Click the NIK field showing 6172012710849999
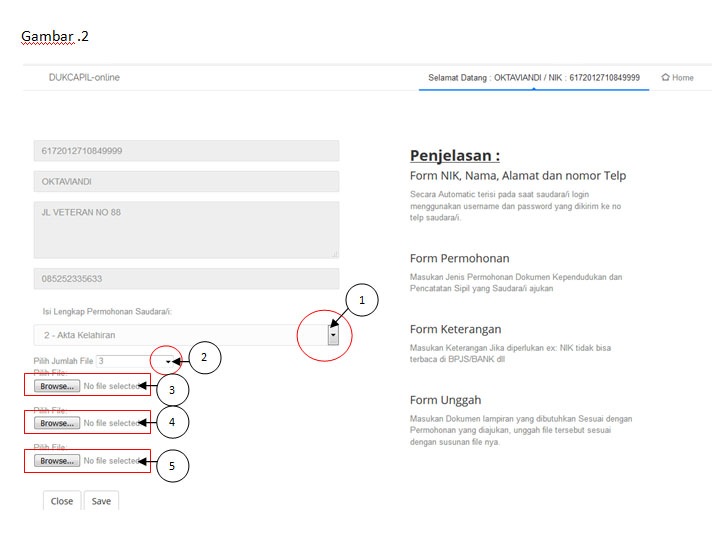This screenshot has width=716, height=551. 186,151
